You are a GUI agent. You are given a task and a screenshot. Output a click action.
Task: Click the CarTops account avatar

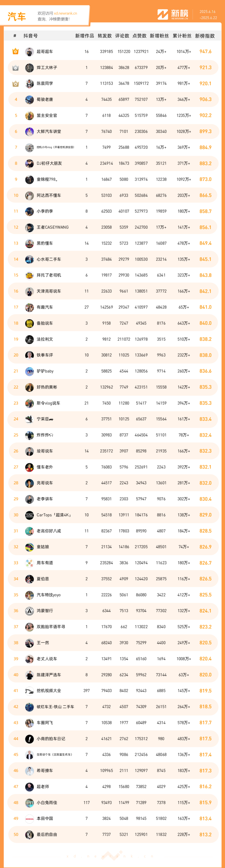point(29,515)
